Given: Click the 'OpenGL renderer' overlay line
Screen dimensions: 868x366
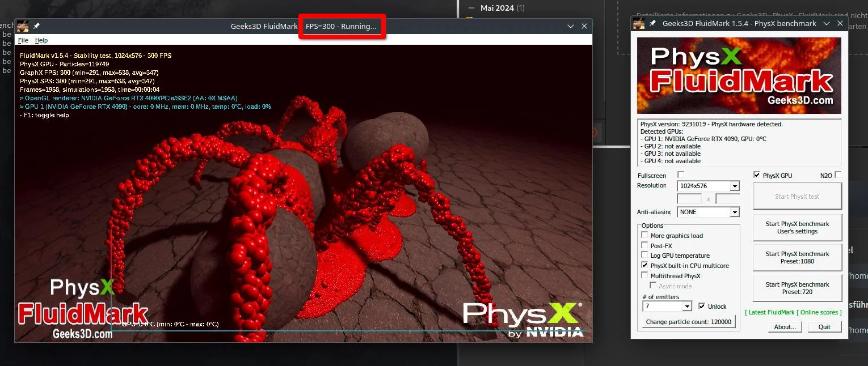Looking at the screenshot, I should click(x=128, y=98).
